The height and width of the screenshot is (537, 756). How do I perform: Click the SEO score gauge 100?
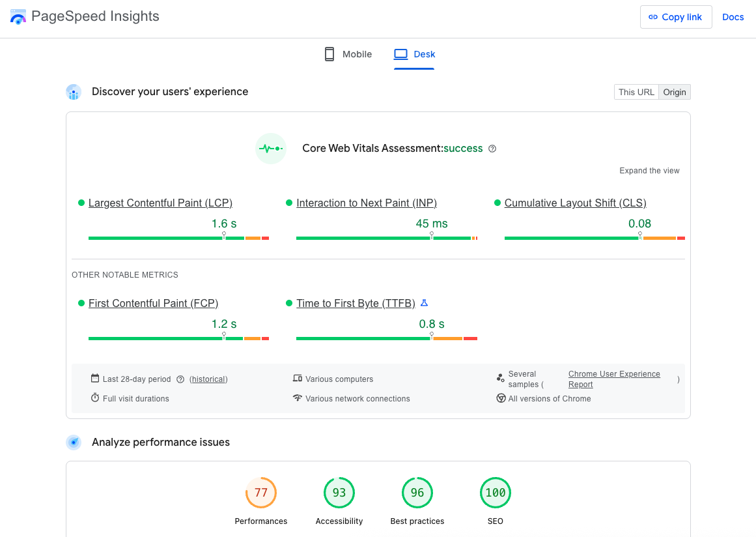[x=495, y=493]
